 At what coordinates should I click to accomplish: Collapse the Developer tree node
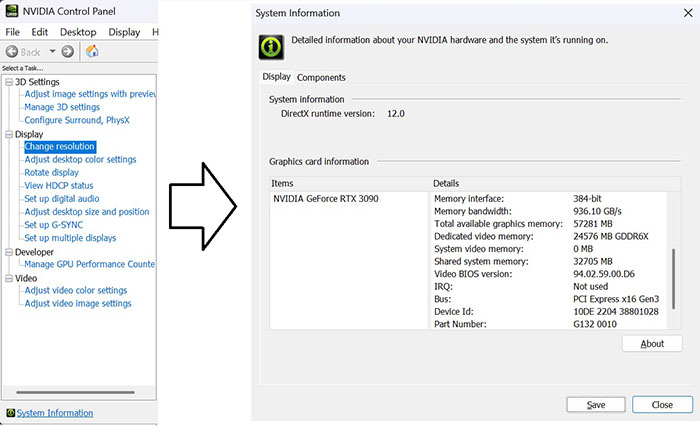(8, 252)
